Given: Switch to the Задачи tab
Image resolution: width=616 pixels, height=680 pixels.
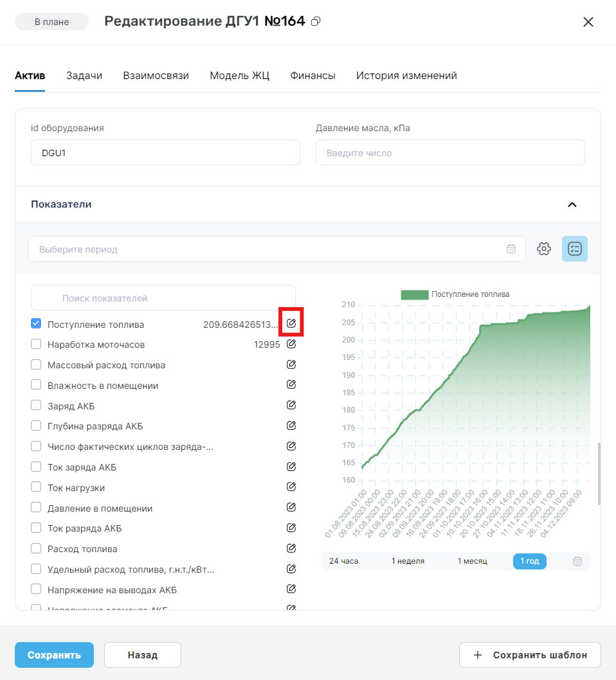Looking at the screenshot, I should [84, 75].
